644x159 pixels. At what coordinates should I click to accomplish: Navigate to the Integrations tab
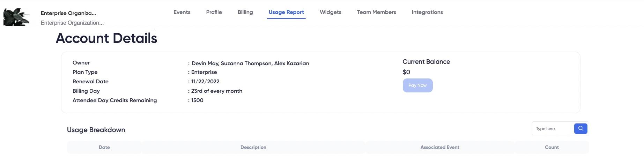pos(427,12)
